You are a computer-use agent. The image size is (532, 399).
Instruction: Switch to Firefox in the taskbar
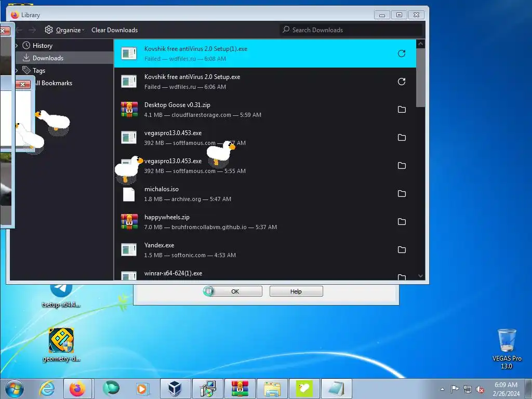click(x=78, y=389)
